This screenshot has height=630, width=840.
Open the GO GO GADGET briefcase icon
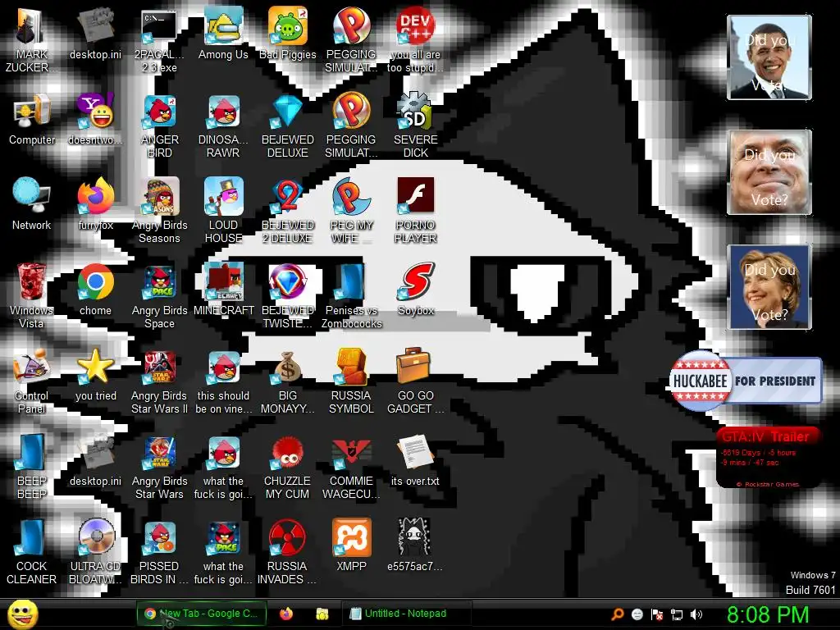(x=416, y=381)
